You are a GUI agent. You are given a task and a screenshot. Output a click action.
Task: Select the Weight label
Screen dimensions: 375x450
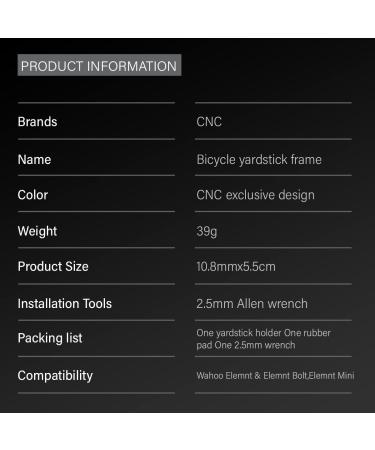pos(37,231)
